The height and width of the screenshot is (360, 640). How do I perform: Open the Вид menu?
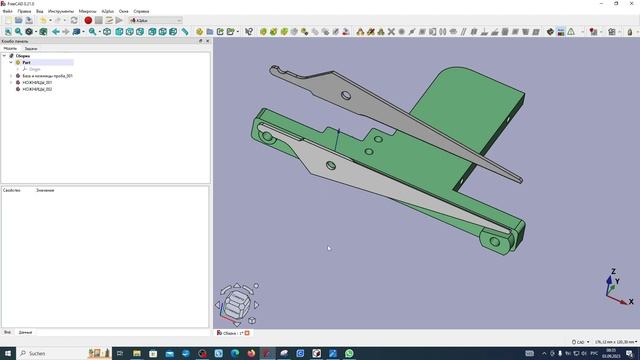40,11
